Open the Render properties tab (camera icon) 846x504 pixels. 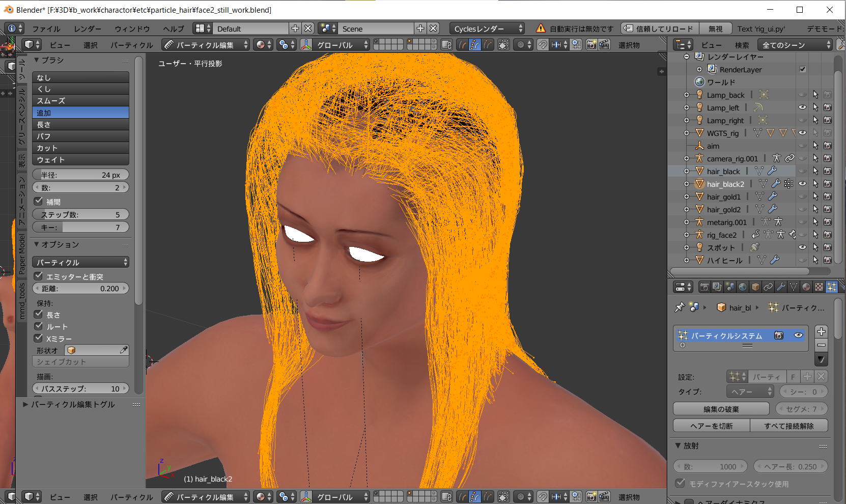704,287
